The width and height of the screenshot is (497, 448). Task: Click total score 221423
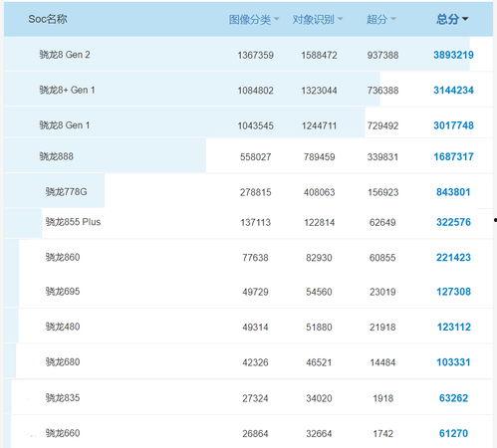pyautogui.click(x=453, y=257)
